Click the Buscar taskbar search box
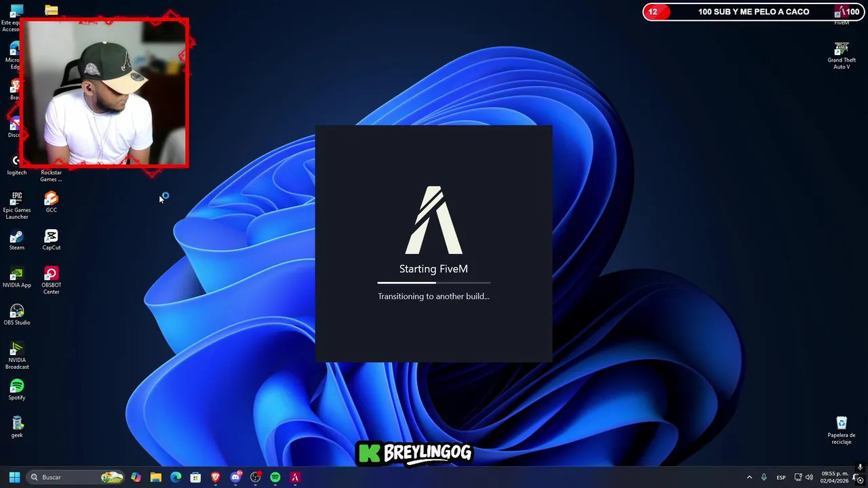This screenshot has height=488, width=868. coord(76,477)
